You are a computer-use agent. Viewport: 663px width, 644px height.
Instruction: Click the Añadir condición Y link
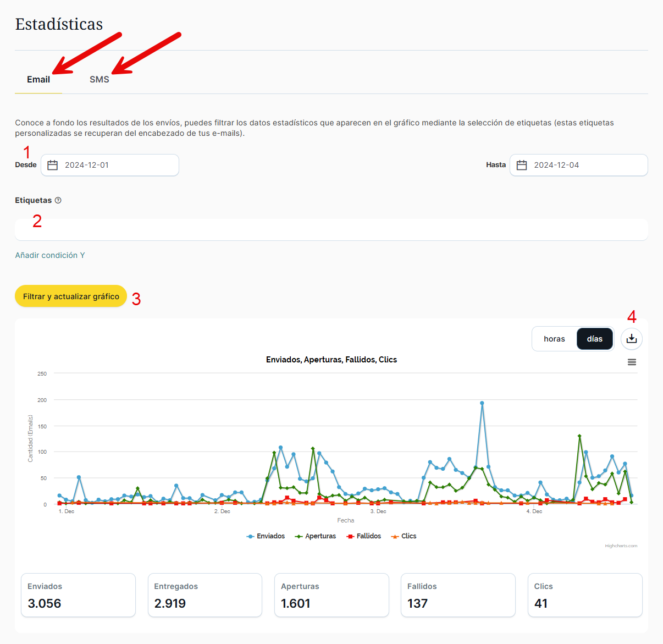(50, 255)
